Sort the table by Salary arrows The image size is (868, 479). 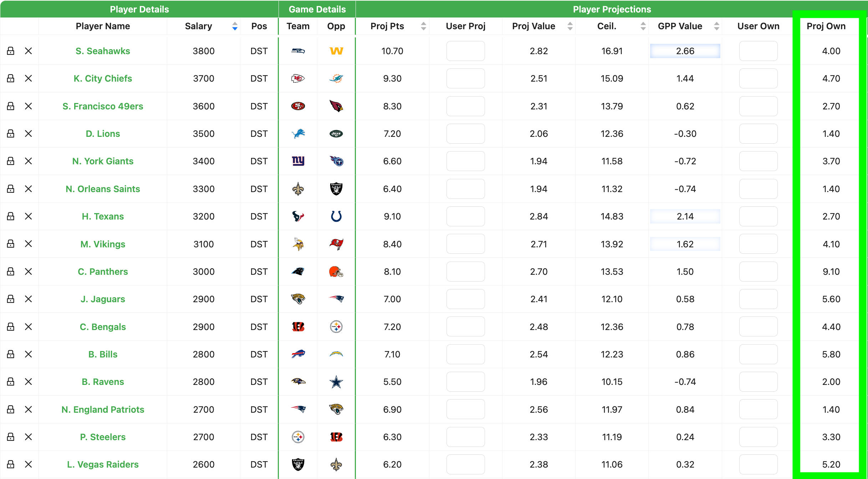click(235, 26)
